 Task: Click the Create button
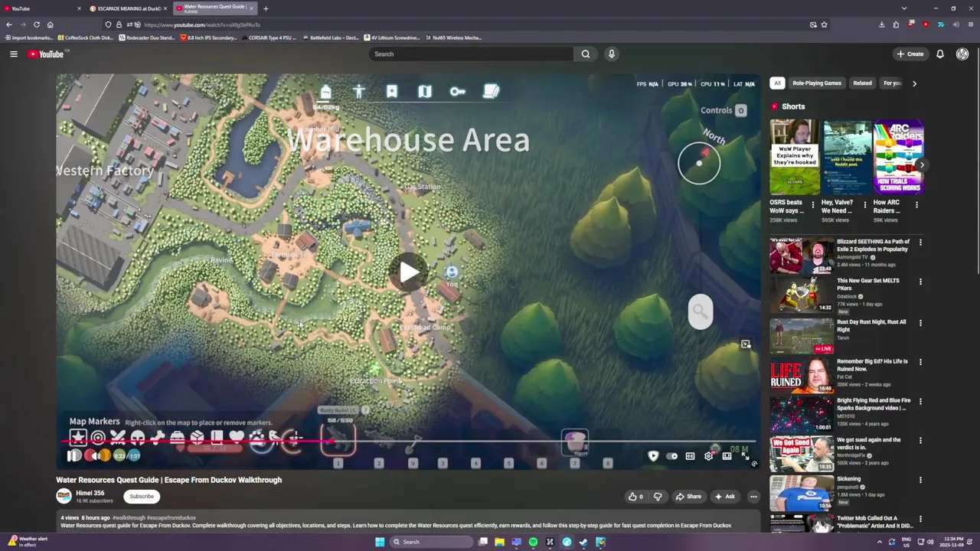pyautogui.click(x=910, y=54)
